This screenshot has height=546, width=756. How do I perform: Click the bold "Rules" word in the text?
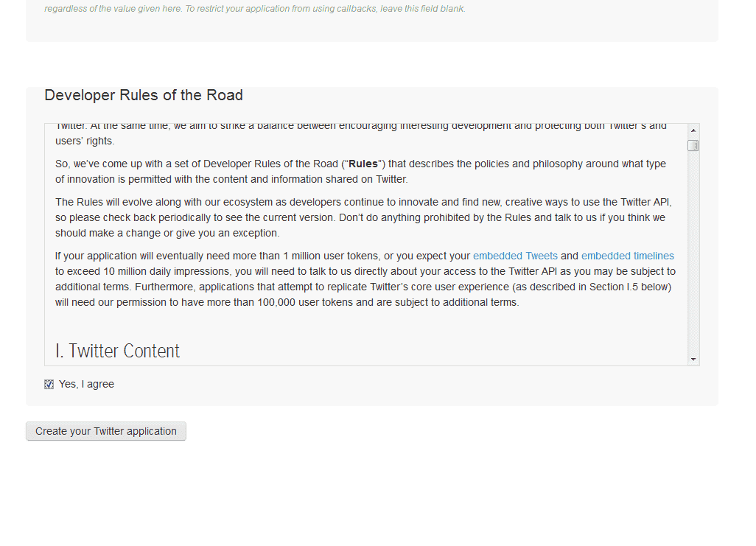(363, 164)
